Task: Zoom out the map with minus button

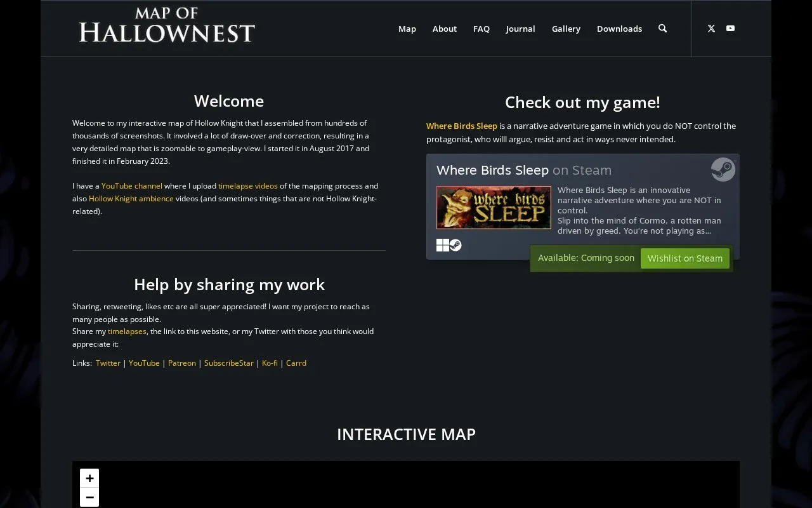Action: click(x=89, y=497)
